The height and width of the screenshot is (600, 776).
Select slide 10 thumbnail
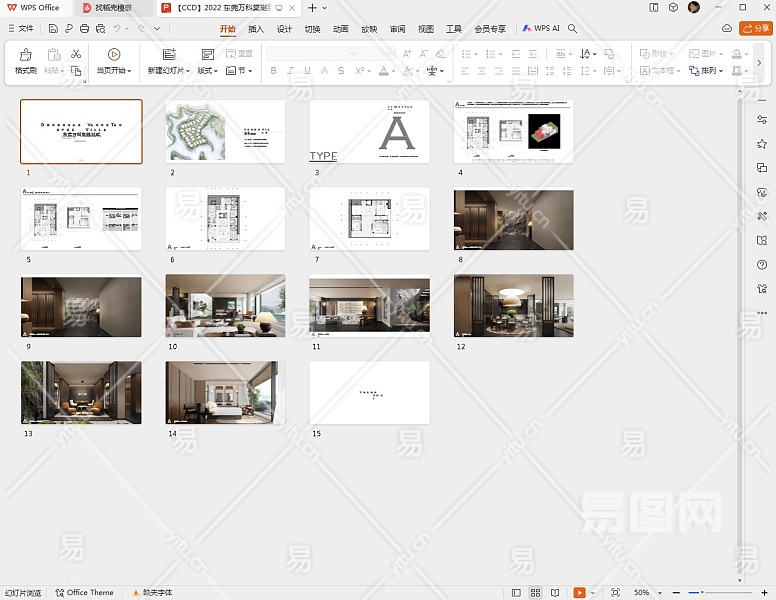[225, 305]
